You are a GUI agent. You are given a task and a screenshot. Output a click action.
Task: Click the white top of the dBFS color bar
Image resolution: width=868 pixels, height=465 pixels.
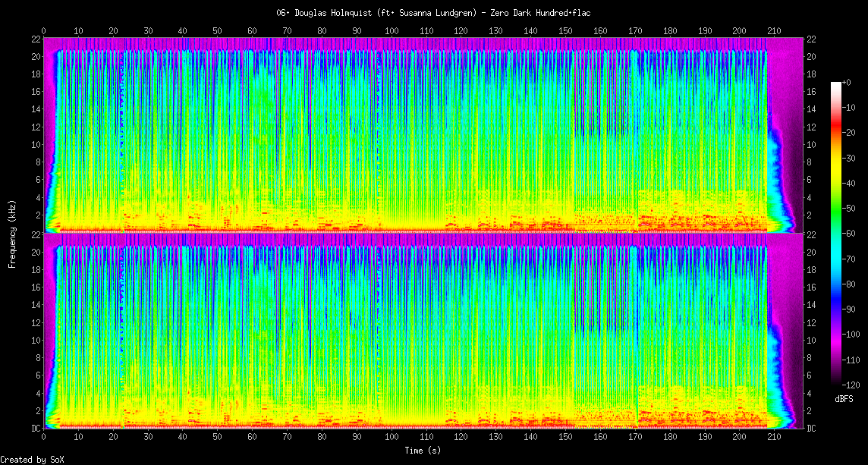click(x=836, y=84)
